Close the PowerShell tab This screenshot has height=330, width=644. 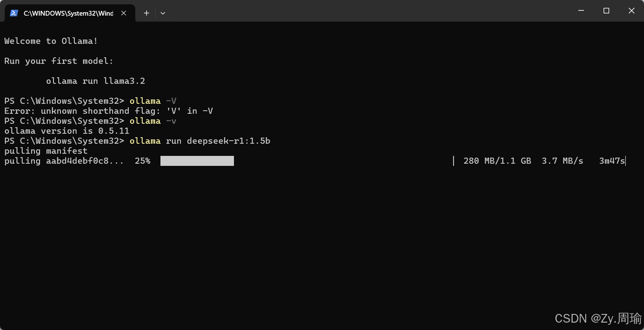(123, 13)
